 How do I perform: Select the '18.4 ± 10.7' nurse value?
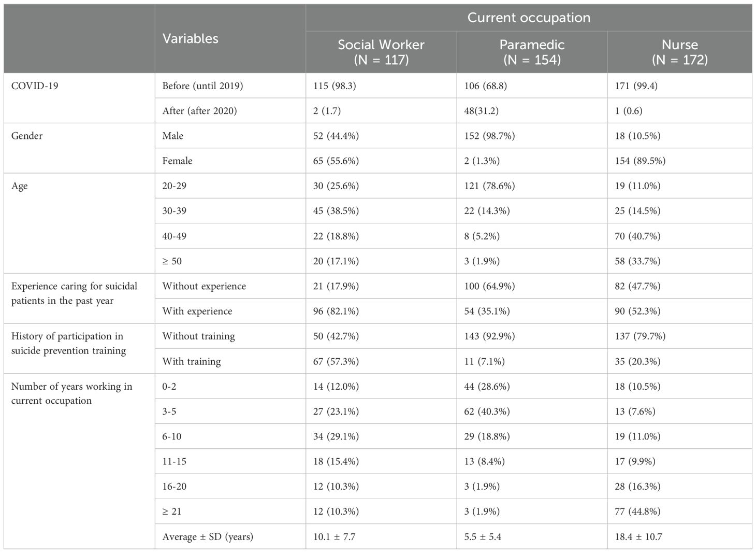(638, 536)
